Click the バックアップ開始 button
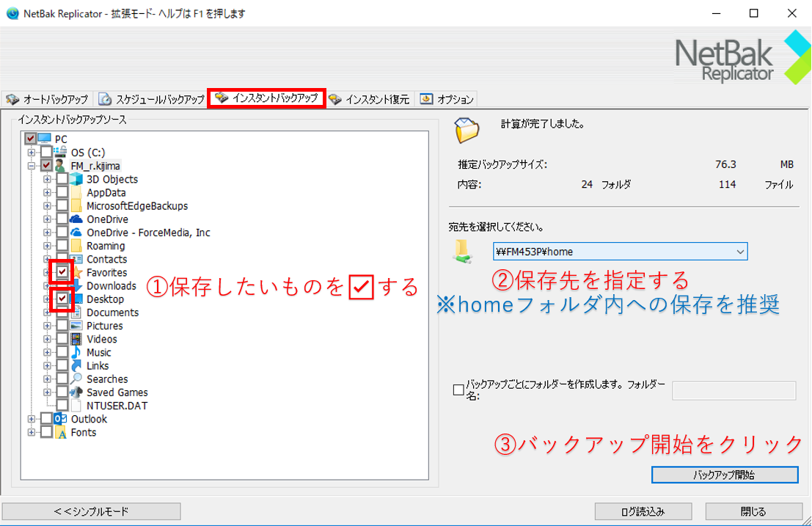The width and height of the screenshot is (812, 526). click(724, 475)
